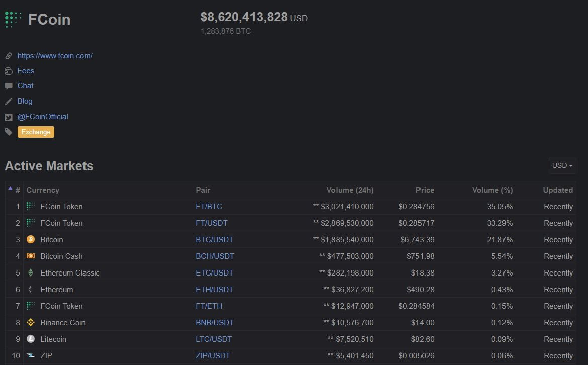Screen dimensions: 588x365
Task: Open the BNB/USDT pair link
Action: (x=215, y=323)
